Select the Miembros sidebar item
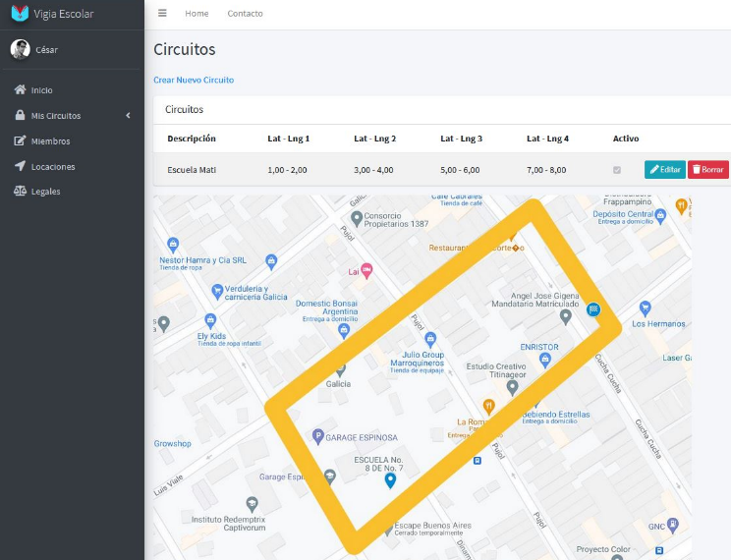The height and width of the screenshot is (560, 731). click(x=50, y=141)
